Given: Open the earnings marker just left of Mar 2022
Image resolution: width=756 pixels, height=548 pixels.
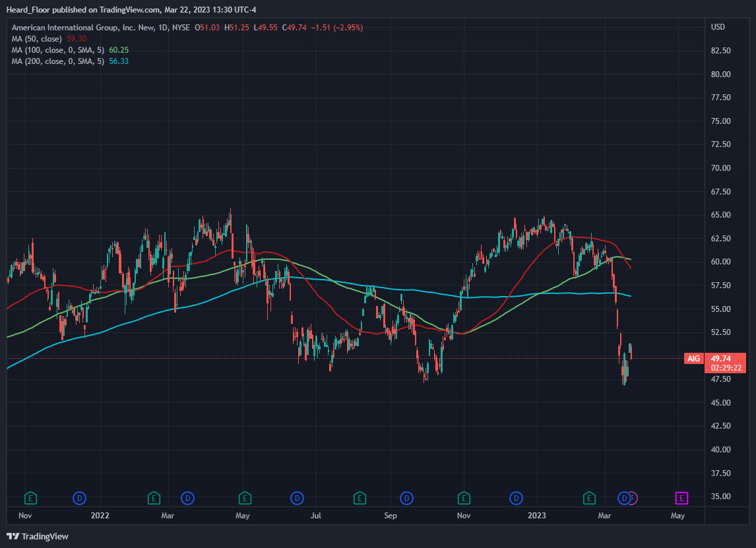Looking at the screenshot, I should click(x=154, y=498).
